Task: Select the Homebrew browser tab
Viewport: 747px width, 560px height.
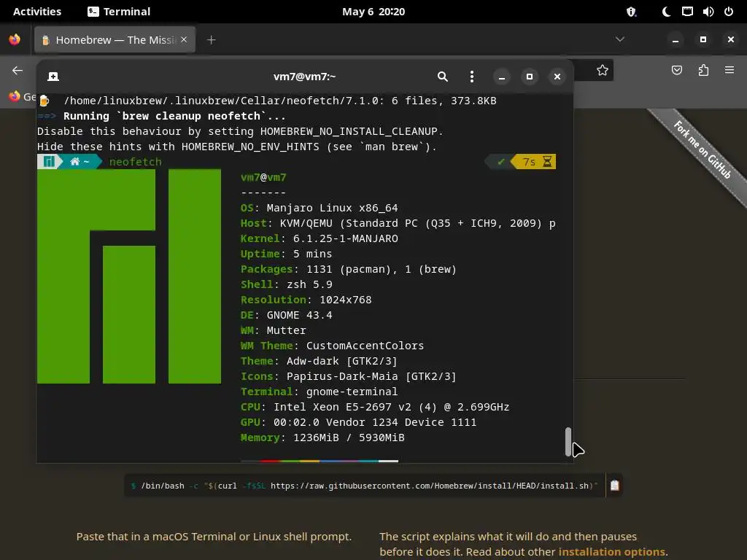Action: pyautogui.click(x=115, y=40)
